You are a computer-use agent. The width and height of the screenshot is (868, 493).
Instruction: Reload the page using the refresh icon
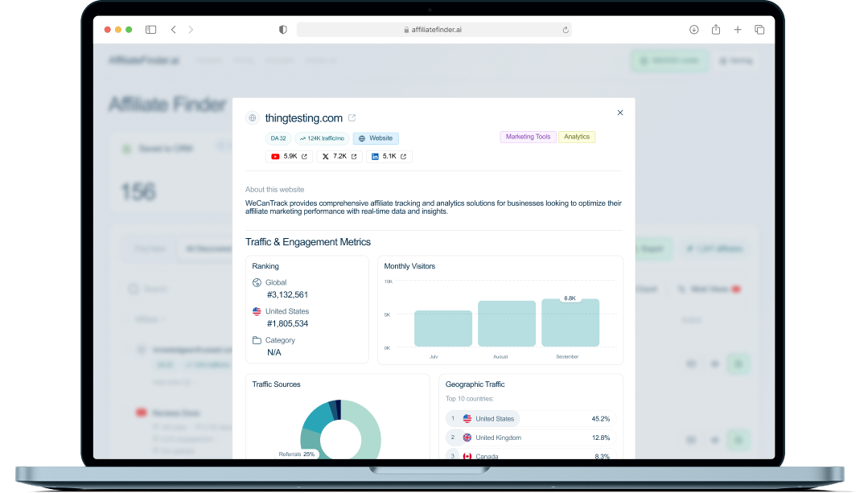(x=566, y=30)
